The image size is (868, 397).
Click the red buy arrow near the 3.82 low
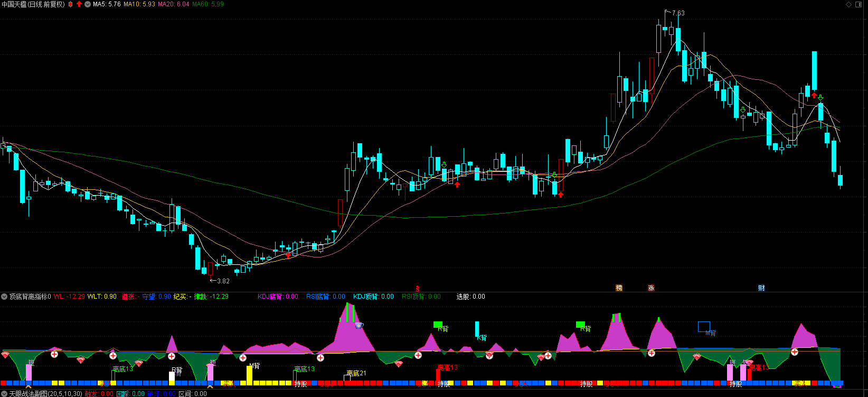pyautogui.click(x=288, y=255)
